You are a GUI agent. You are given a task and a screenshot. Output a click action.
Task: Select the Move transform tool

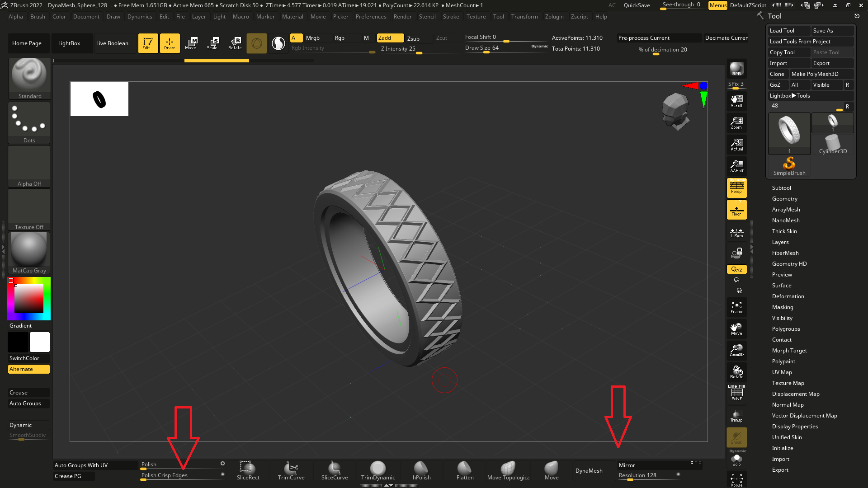coord(191,43)
